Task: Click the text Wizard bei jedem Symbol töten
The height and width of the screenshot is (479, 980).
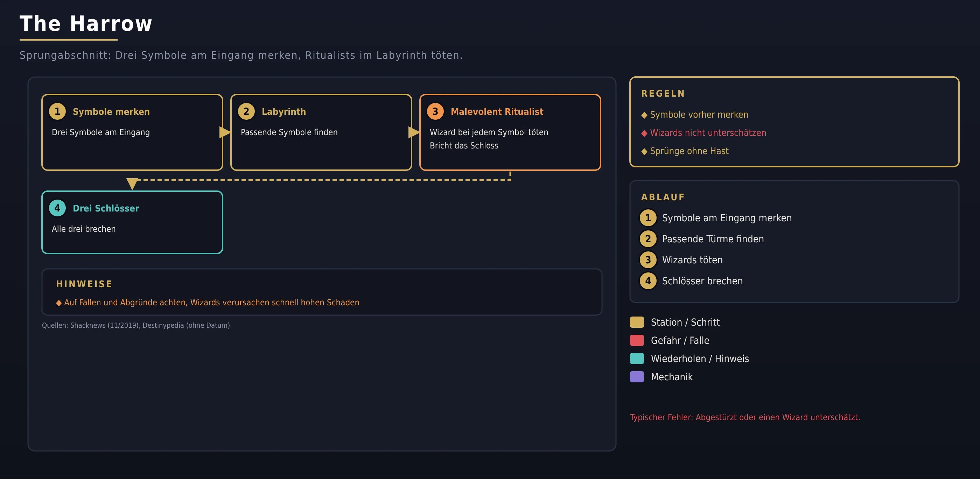Action: pyautogui.click(x=489, y=132)
